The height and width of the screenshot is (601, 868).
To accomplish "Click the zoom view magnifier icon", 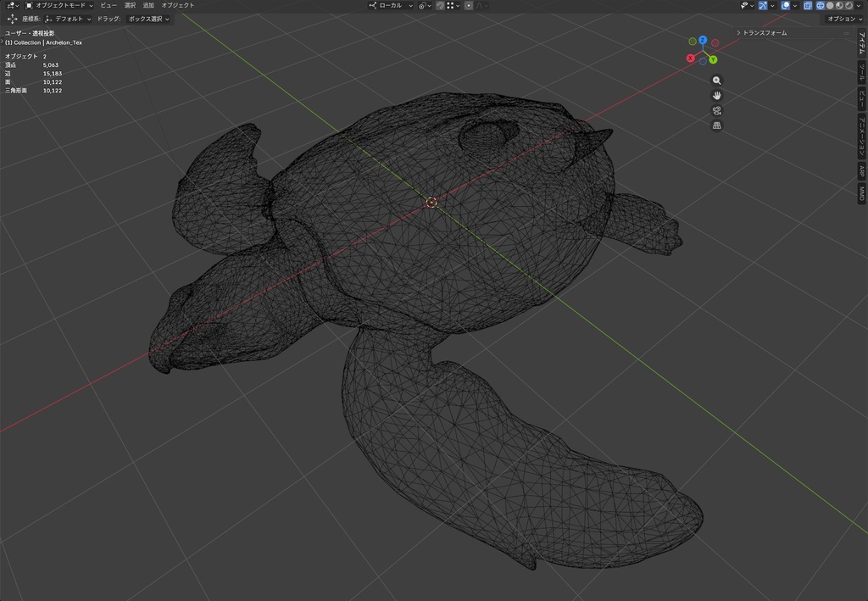I will tap(717, 81).
